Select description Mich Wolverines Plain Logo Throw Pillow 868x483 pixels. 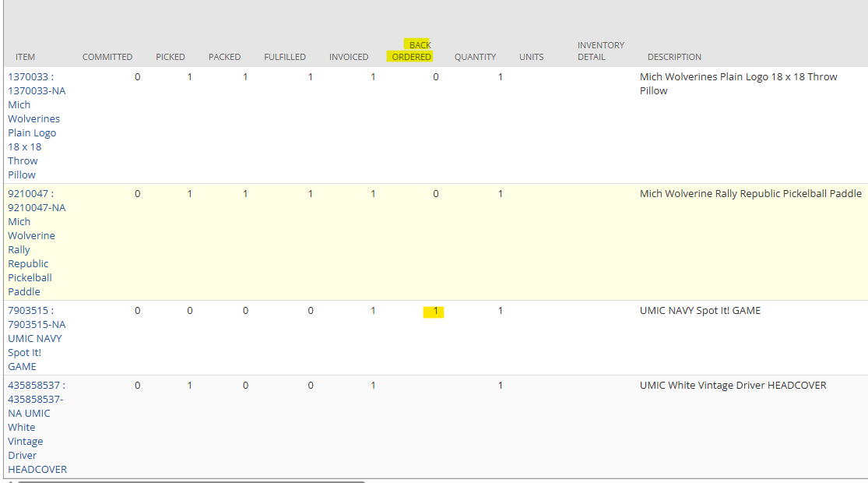(739, 83)
